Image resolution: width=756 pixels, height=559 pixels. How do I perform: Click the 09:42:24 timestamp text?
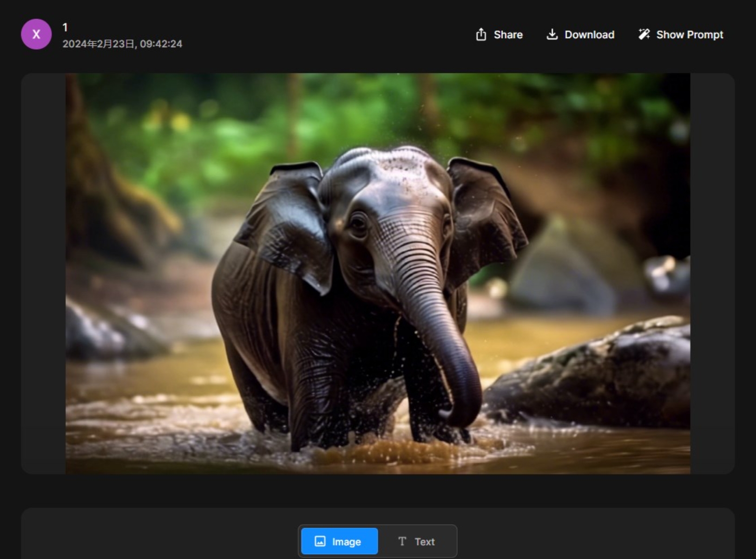coord(161,44)
